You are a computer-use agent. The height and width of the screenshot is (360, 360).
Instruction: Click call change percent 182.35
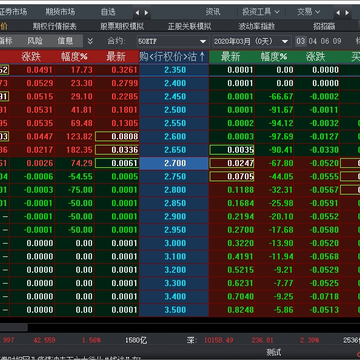79,150
